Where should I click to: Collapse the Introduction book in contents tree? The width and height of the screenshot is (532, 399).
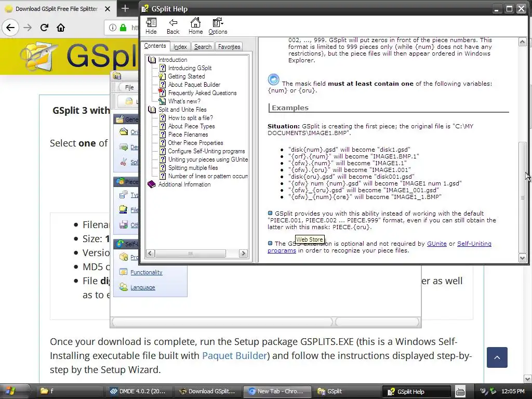tap(152, 60)
